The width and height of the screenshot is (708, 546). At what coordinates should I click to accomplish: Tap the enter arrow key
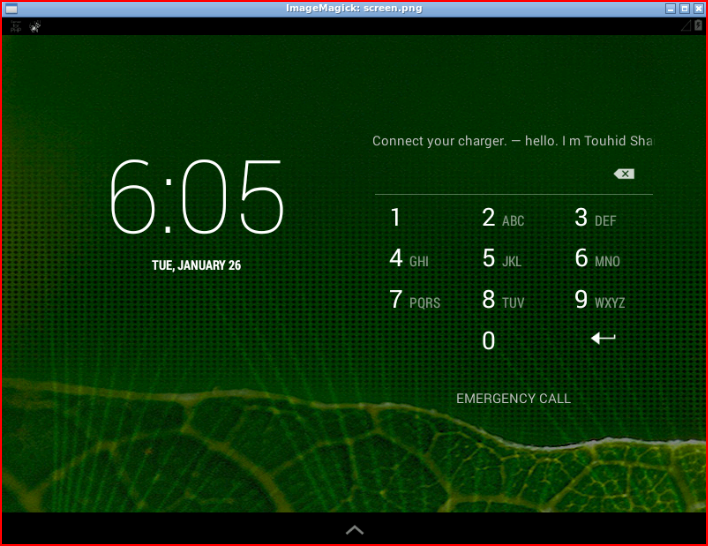tap(603, 337)
